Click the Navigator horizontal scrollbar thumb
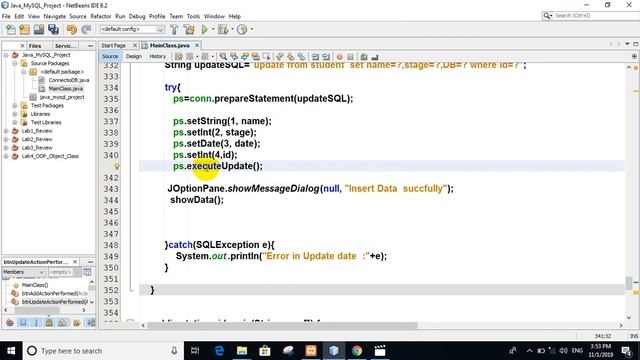The width and height of the screenshot is (640, 360). point(37,310)
